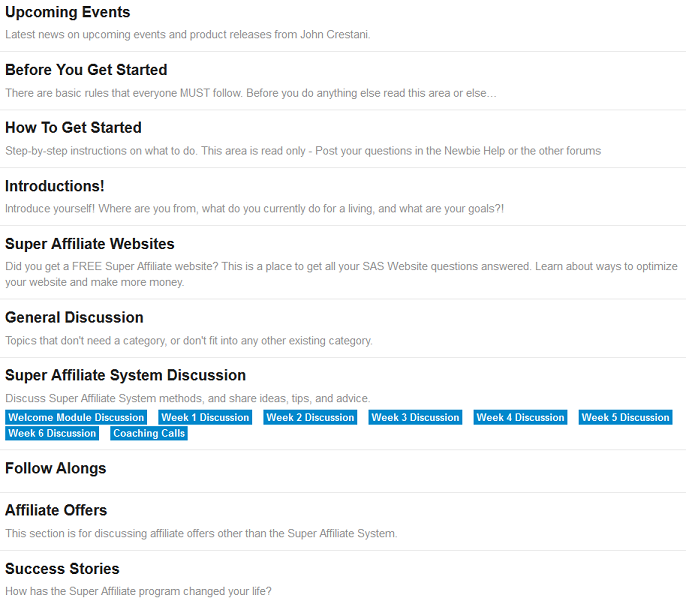Click the Introduce yourself! description text

(254, 209)
